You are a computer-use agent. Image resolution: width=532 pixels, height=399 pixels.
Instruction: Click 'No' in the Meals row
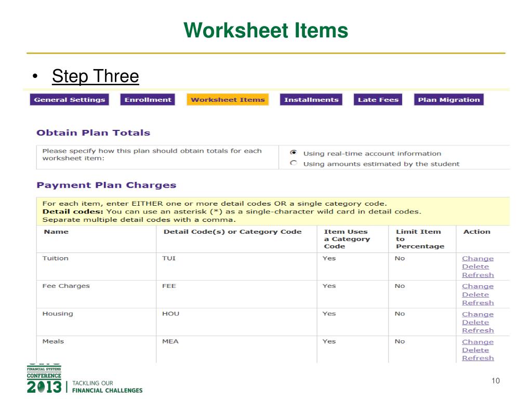pos(400,341)
